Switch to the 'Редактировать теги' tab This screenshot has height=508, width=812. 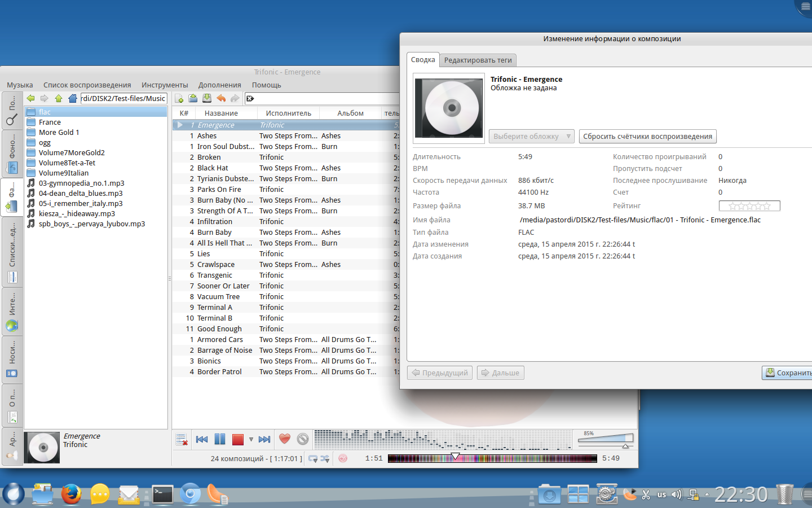pyautogui.click(x=478, y=60)
